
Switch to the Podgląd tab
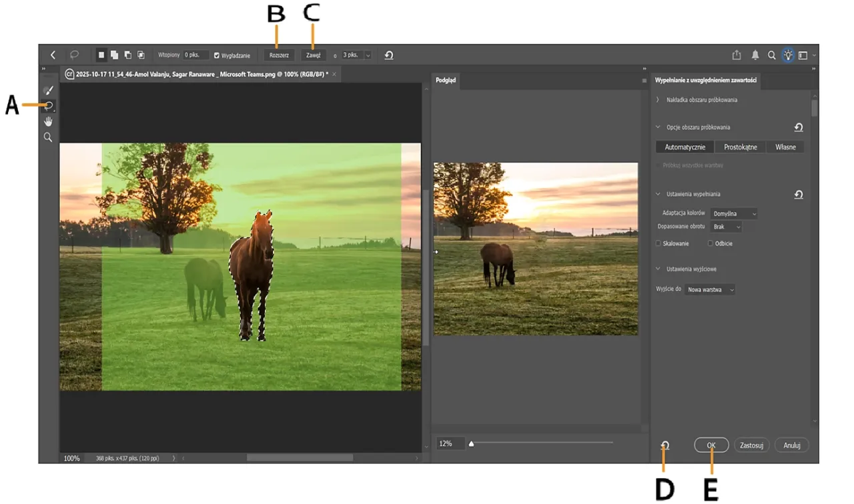coord(446,81)
